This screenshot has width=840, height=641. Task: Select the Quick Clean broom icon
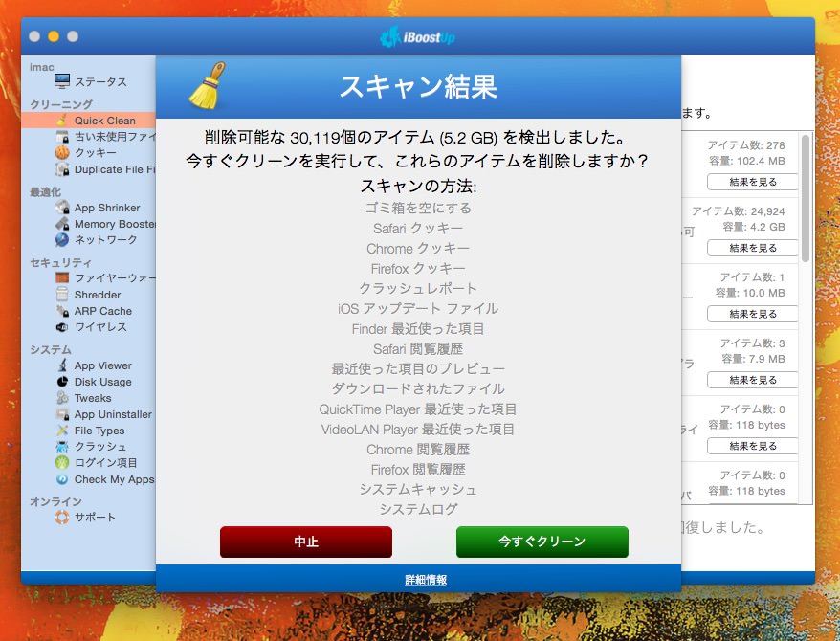click(x=62, y=120)
